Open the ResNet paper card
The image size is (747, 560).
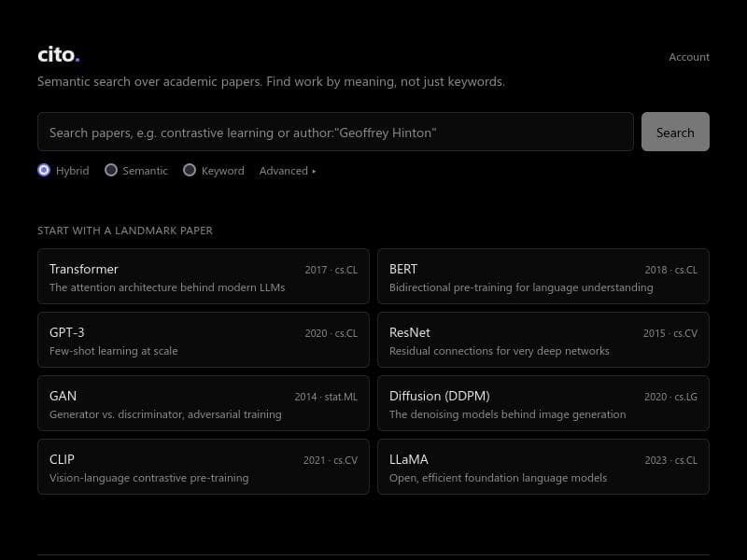543,340
